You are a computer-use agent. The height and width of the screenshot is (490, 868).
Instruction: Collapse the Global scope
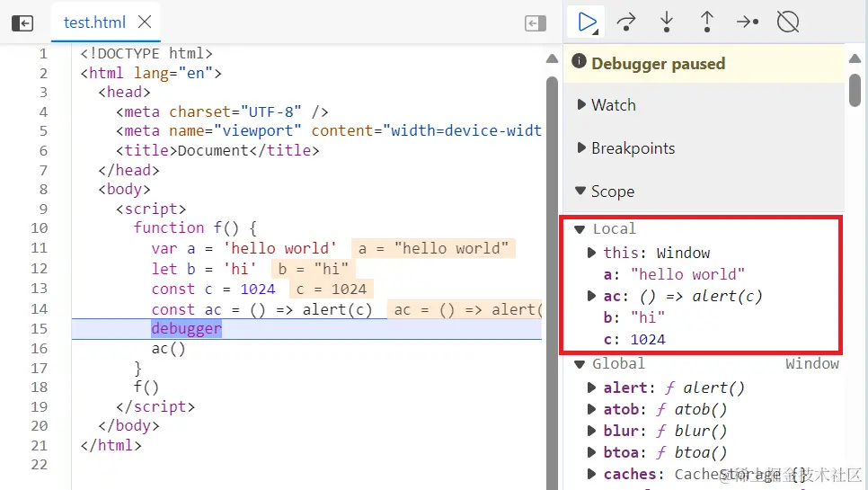click(x=580, y=364)
